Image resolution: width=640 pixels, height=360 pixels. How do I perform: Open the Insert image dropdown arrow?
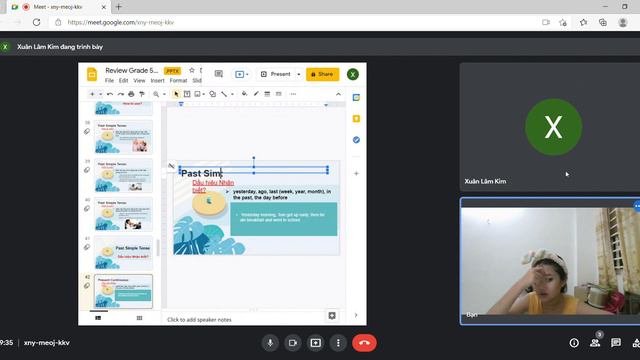(204, 94)
